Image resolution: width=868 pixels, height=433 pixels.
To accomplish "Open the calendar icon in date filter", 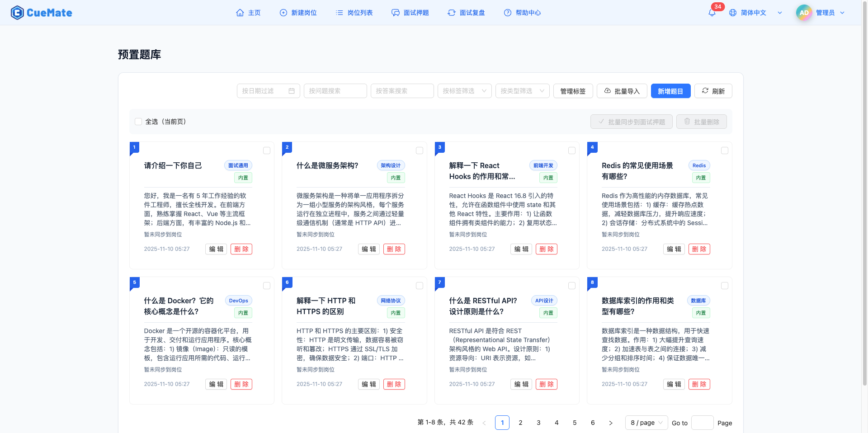I will (292, 91).
